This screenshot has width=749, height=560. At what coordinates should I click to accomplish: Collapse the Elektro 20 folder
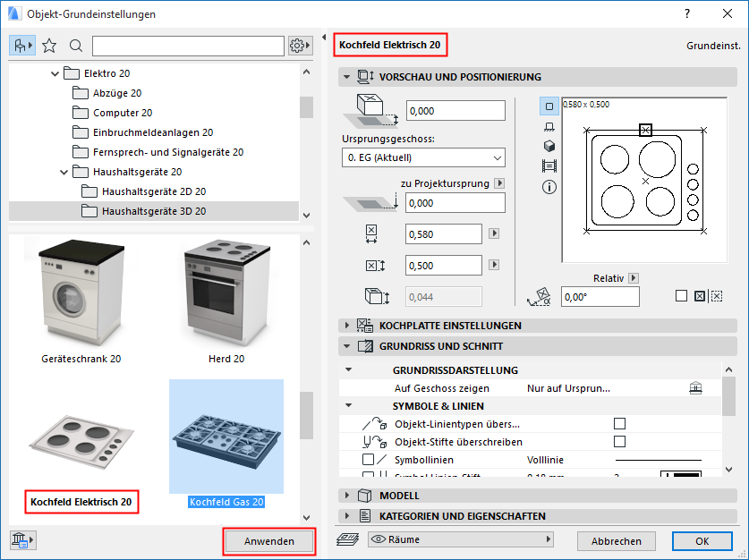(55, 73)
